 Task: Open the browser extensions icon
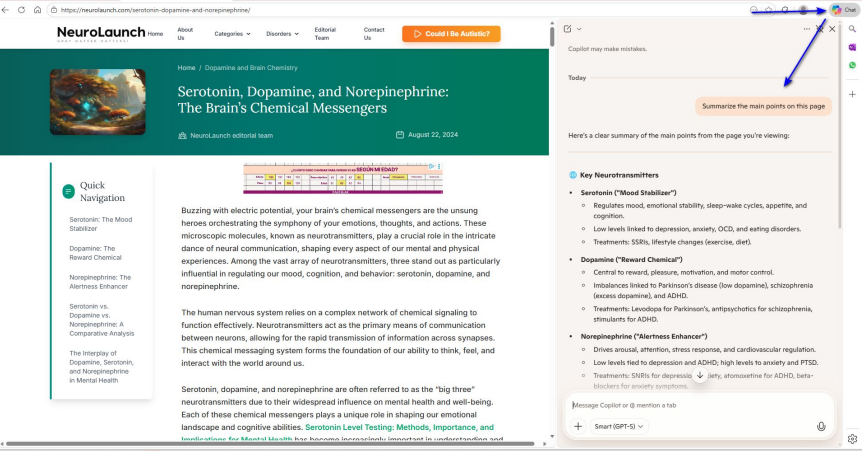click(x=785, y=10)
